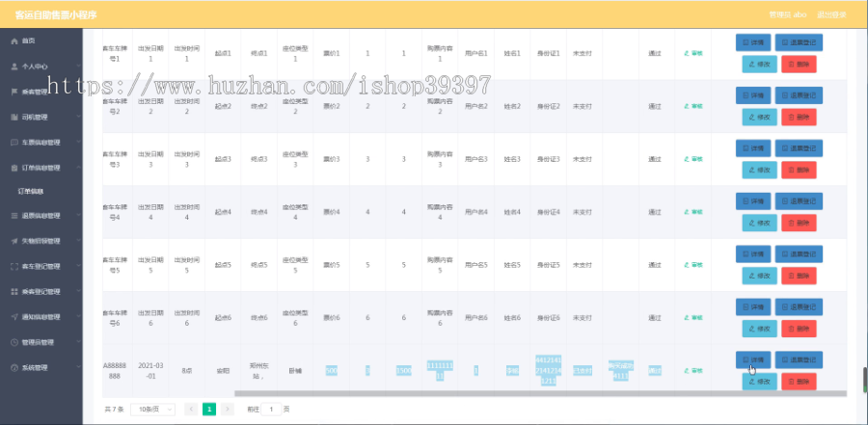This screenshot has width=868, height=425.
Task: Go to next page with right arrow
Action: point(227,410)
